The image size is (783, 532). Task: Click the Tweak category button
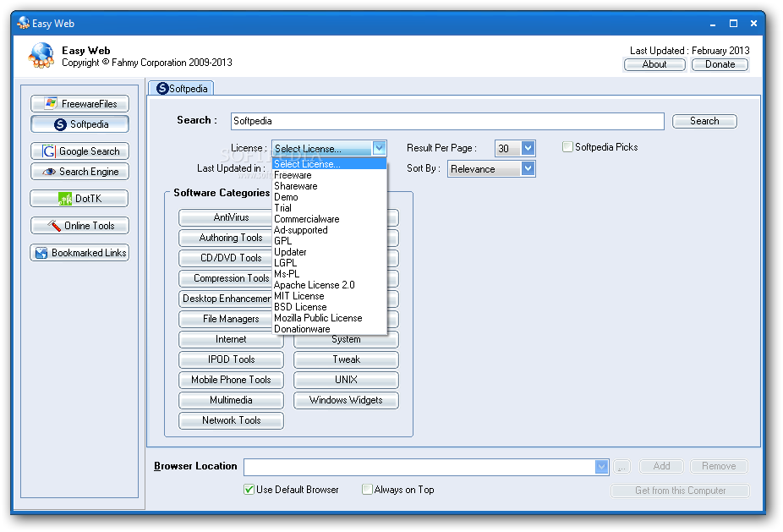(346, 359)
